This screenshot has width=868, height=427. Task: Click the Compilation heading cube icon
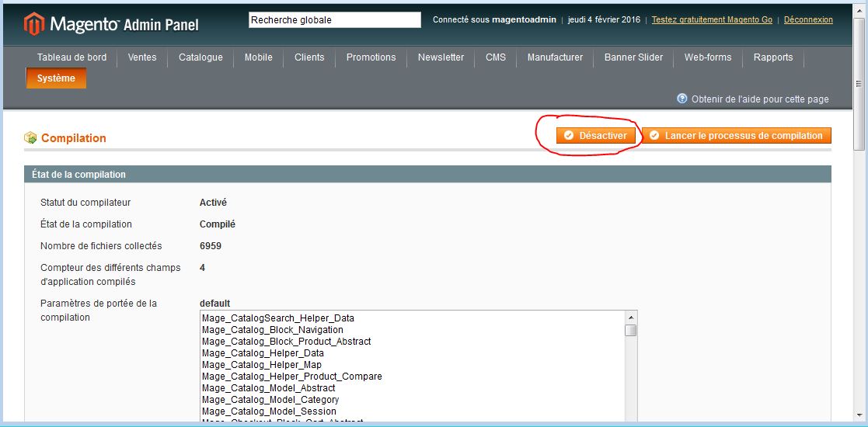point(30,138)
